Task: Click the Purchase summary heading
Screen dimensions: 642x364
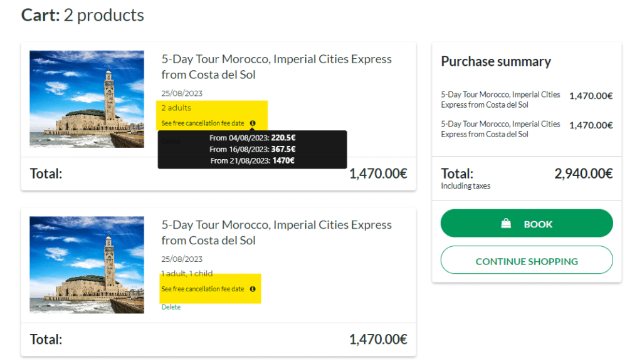Action: [x=496, y=61]
